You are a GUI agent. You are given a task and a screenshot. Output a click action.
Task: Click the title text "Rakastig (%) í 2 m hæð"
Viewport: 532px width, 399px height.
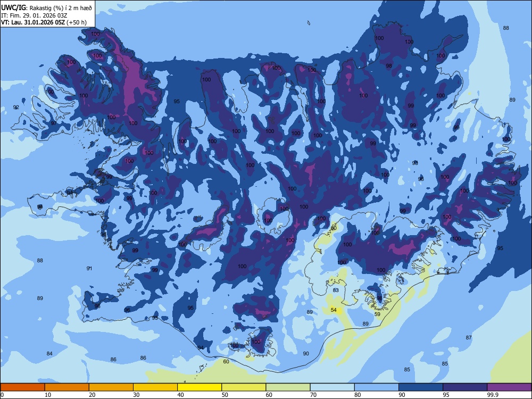click(61, 7)
